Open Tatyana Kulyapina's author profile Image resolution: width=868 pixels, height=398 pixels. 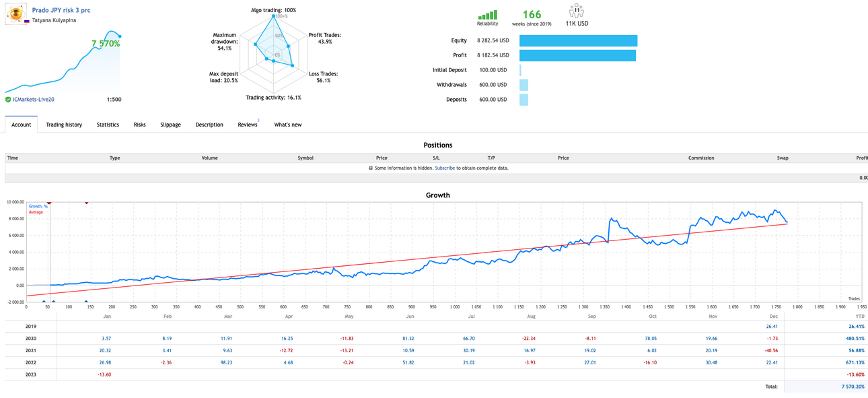click(x=54, y=20)
